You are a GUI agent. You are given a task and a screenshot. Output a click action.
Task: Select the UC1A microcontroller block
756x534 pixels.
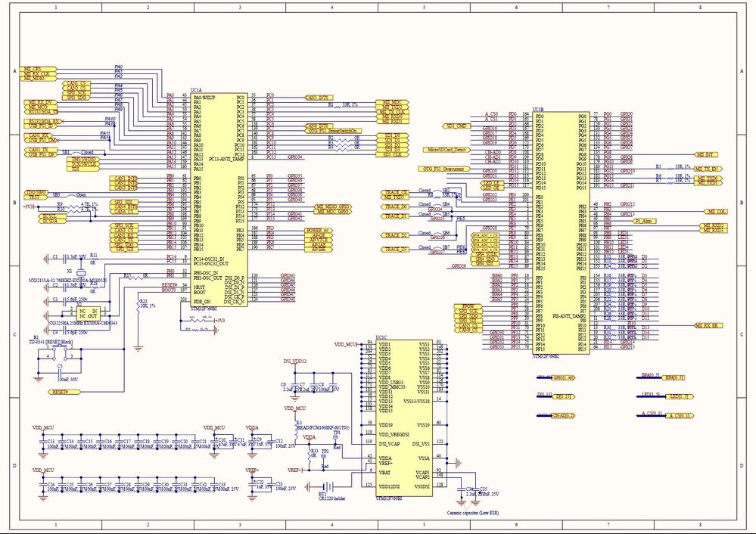click(219, 200)
